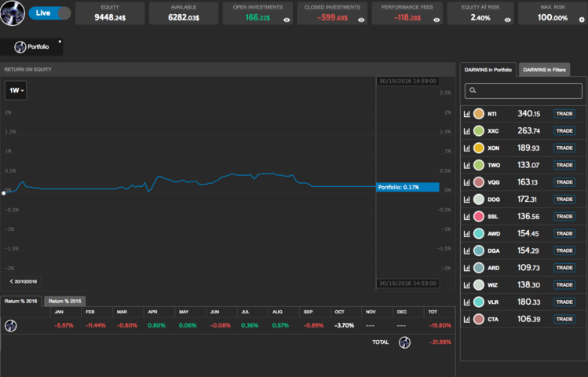Select the Return % 2015 tab
The image size is (588, 377).
coord(65,301)
